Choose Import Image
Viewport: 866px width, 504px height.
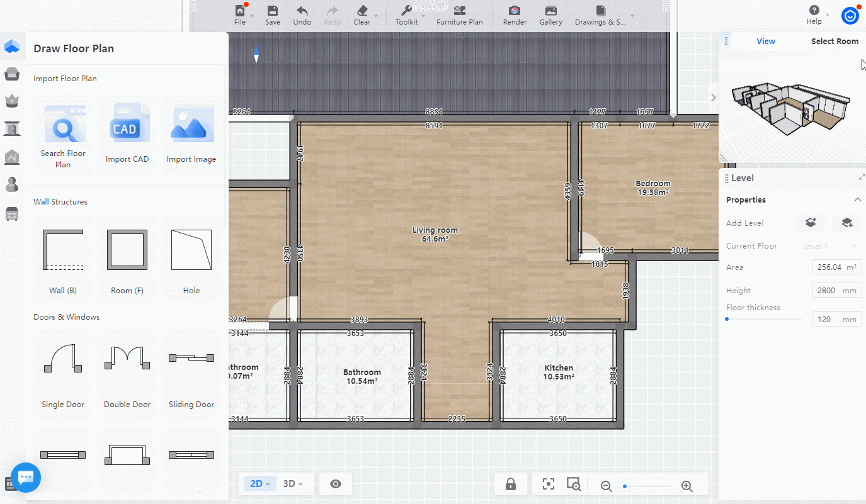tap(191, 135)
